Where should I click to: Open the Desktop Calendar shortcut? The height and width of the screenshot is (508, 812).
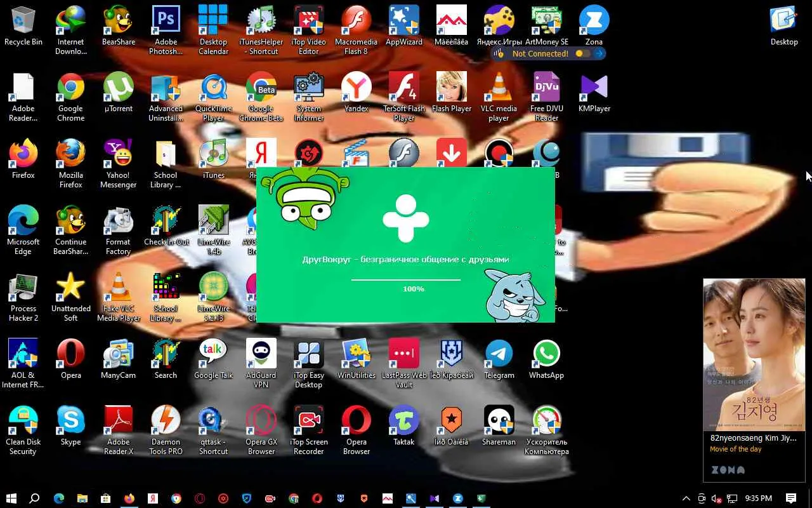[213, 30]
